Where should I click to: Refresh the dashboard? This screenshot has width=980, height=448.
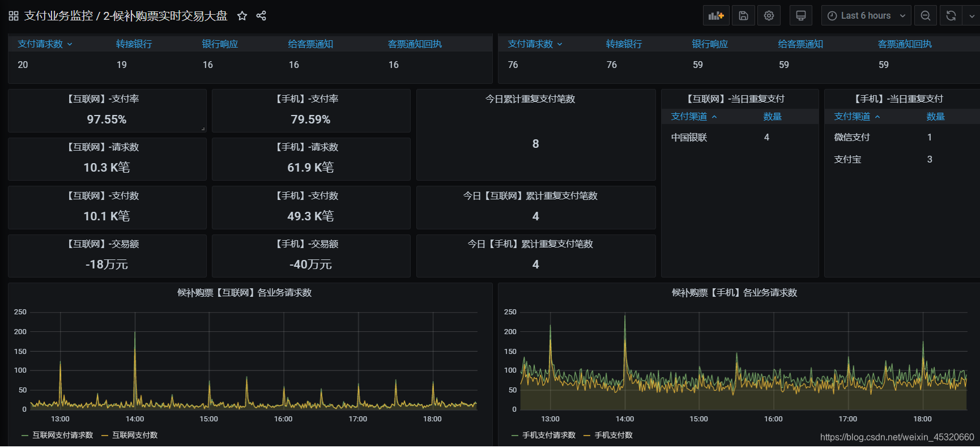coord(951,16)
